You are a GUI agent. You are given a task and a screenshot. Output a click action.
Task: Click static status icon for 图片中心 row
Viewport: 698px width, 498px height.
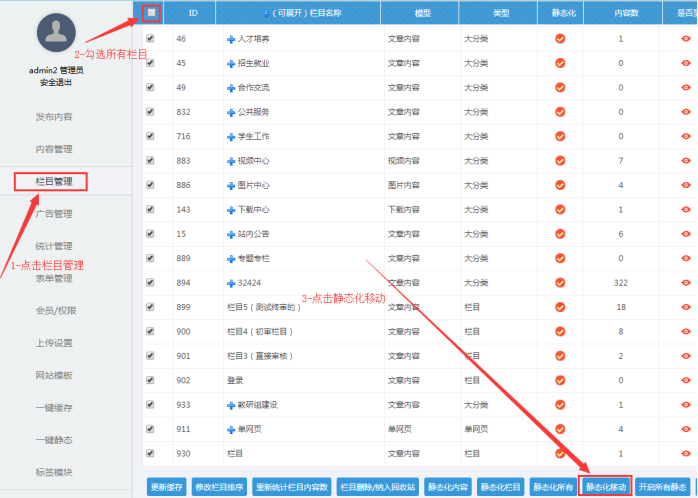[x=560, y=185]
